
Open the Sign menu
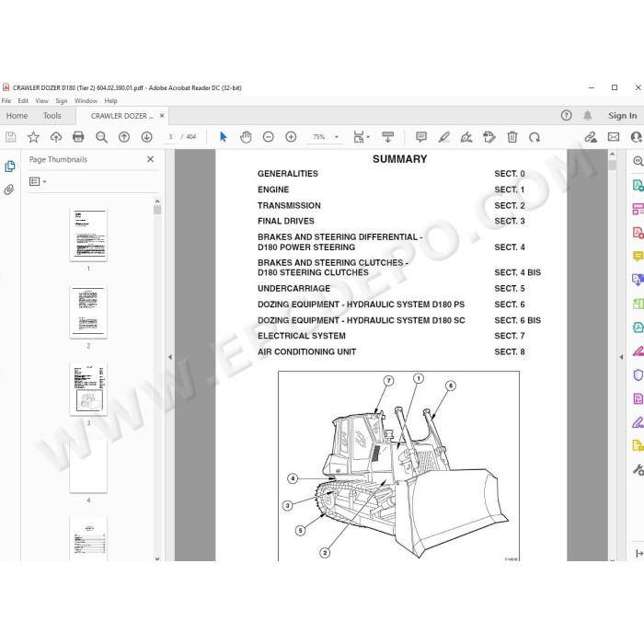tap(62, 100)
